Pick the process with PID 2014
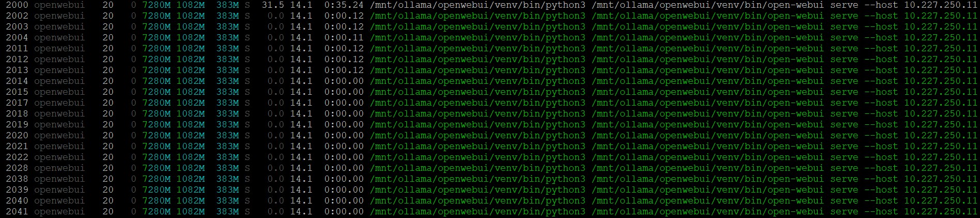Viewport: 980px width, 218px height. click(17, 81)
